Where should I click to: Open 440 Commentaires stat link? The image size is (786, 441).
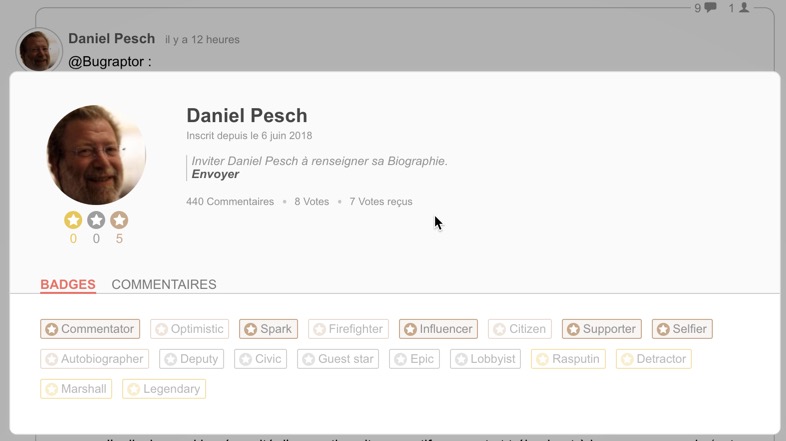click(230, 201)
